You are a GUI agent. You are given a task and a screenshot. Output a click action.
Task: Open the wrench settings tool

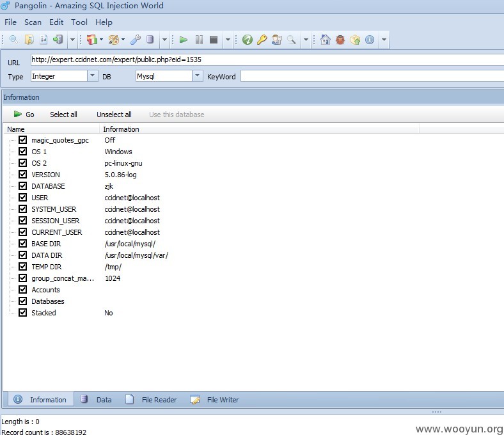[136, 40]
